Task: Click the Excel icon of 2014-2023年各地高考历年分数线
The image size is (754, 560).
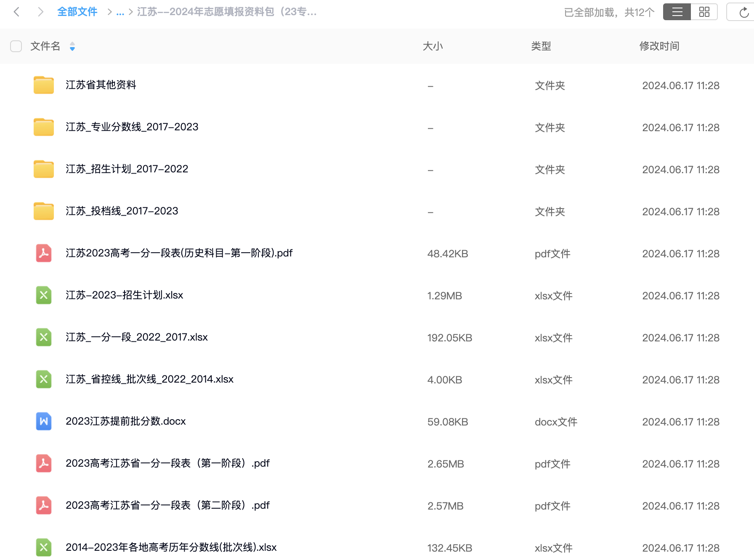Action: pos(44,547)
